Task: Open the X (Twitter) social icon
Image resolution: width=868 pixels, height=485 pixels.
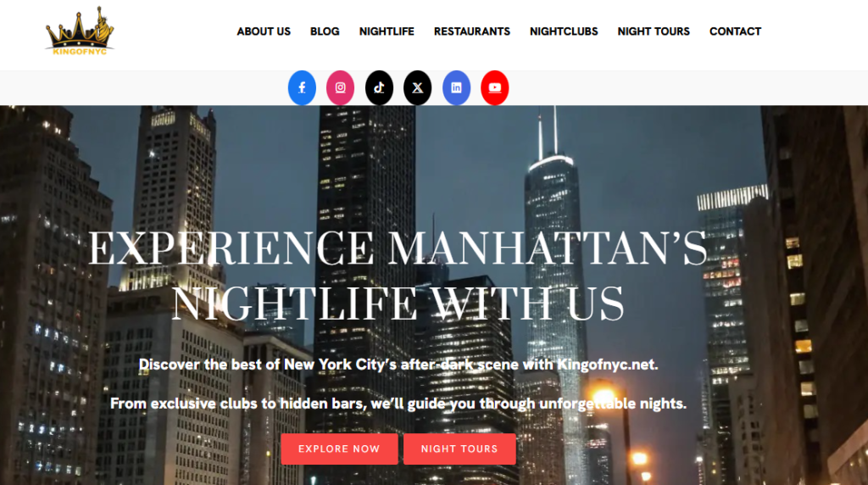Action: pyautogui.click(x=417, y=87)
